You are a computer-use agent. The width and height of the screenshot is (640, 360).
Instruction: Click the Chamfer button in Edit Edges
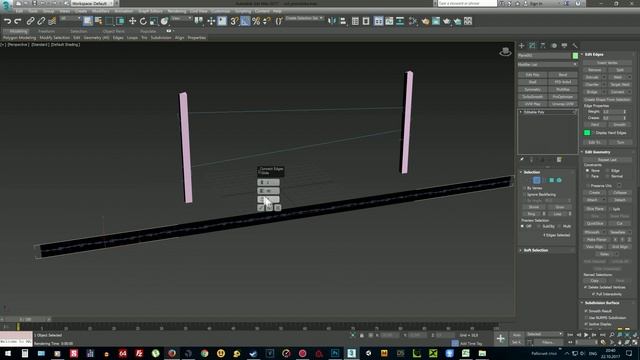(x=592, y=84)
